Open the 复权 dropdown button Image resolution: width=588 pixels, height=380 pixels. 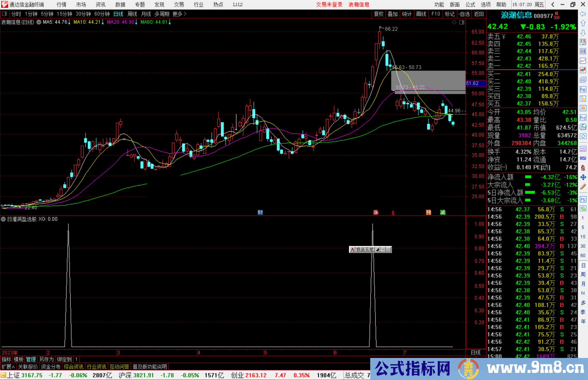[378, 14]
